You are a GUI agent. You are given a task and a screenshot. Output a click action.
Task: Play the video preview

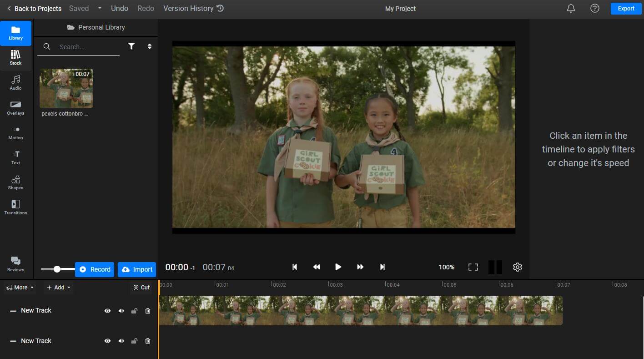point(338,267)
